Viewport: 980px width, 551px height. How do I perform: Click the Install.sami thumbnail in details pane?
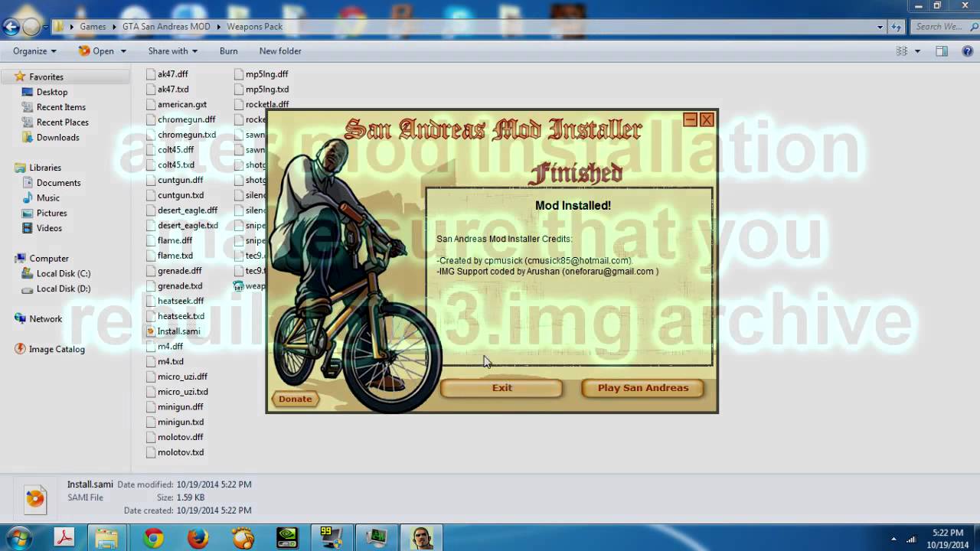[x=35, y=498]
